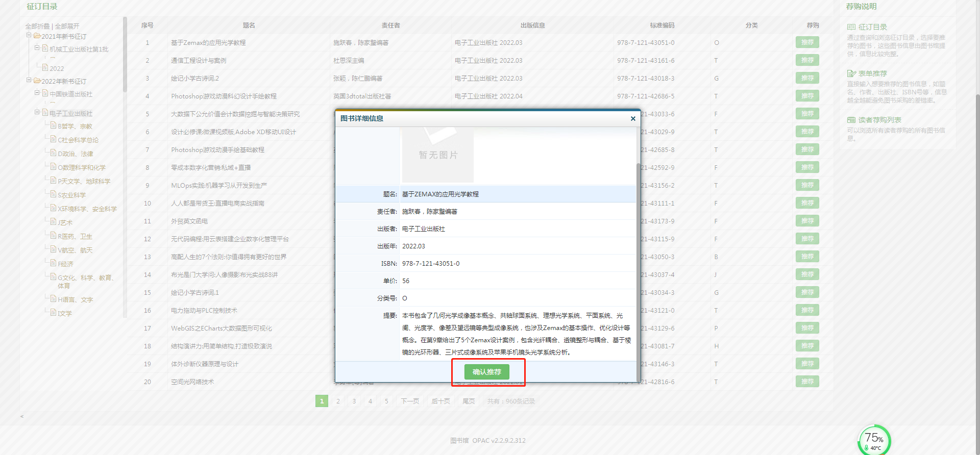The image size is (980, 455).
Task: Click the 读者荐购列表 list icon
Action: coord(851,120)
